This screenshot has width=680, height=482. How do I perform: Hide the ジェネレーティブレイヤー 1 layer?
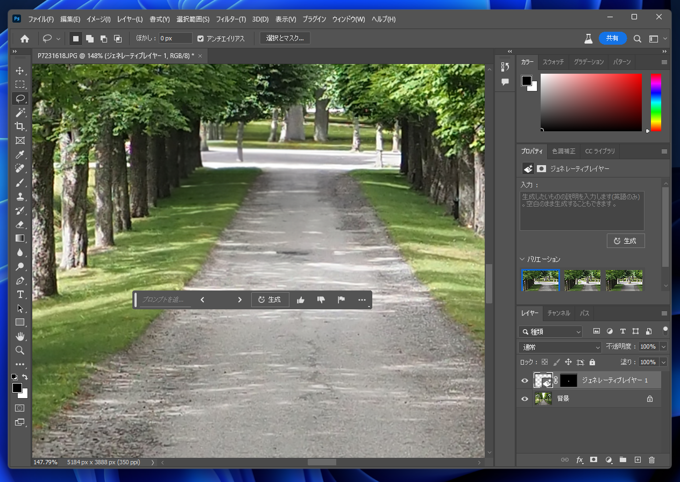[x=525, y=380]
